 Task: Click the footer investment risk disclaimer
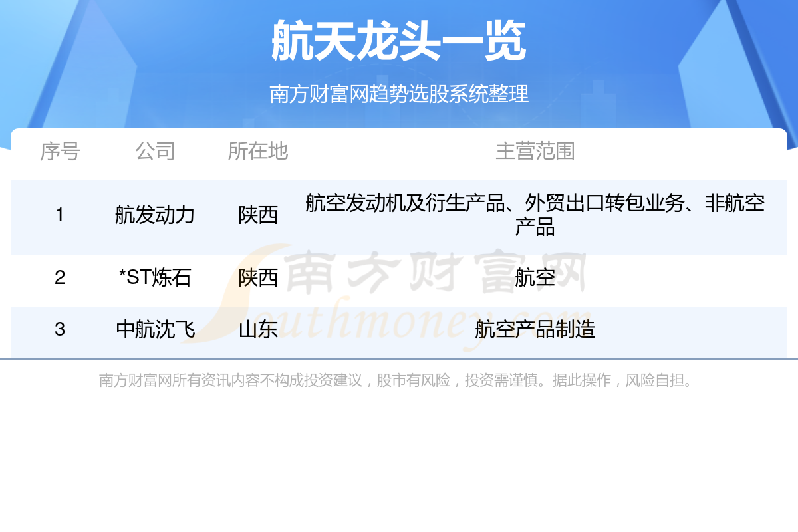[397, 380]
